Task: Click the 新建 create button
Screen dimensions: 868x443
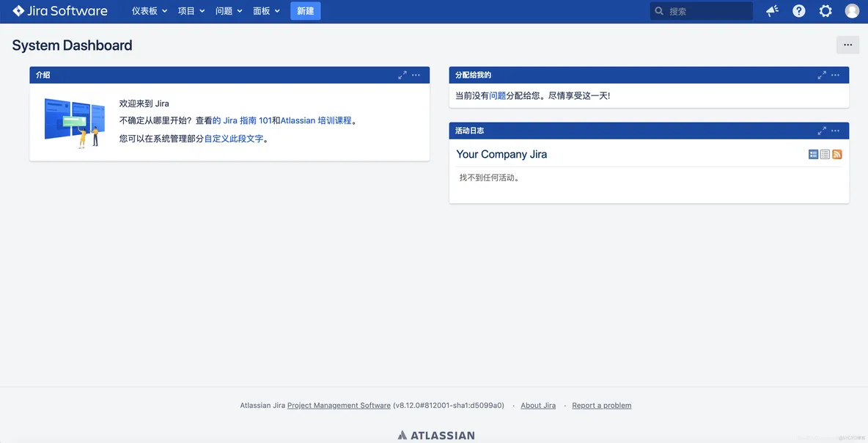Action: pos(306,11)
